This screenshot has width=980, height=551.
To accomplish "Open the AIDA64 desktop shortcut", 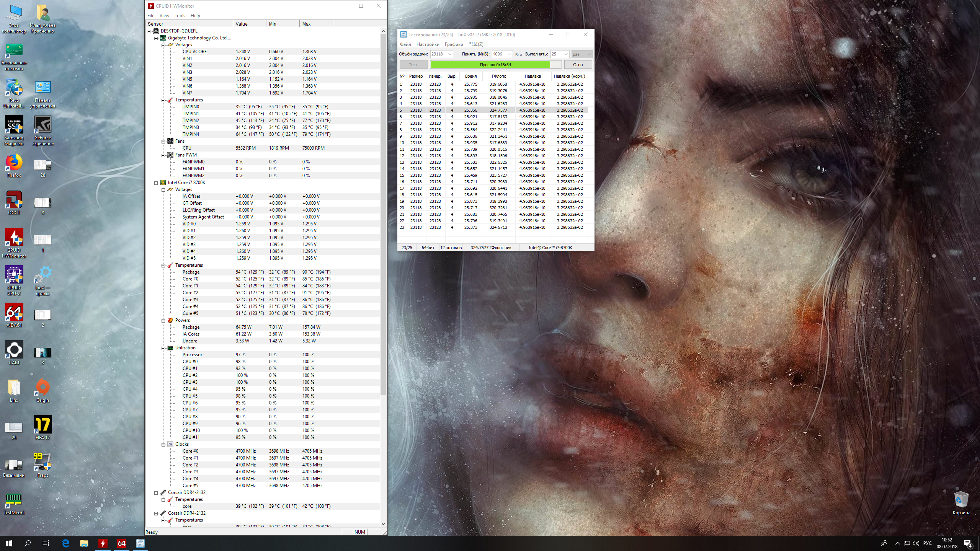I will click(14, 313).
